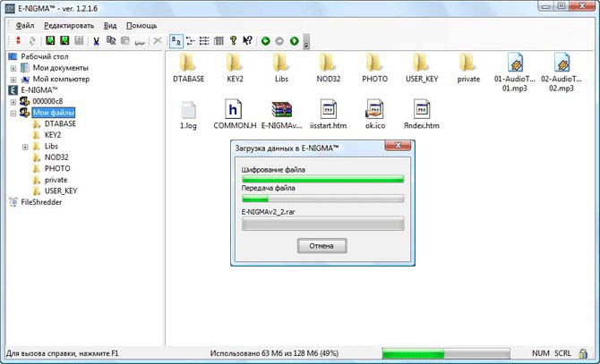This screenshot has width=600, height=364.
Task: Select NOD32 folder in the tree
Action: click(x=56, y=157)
